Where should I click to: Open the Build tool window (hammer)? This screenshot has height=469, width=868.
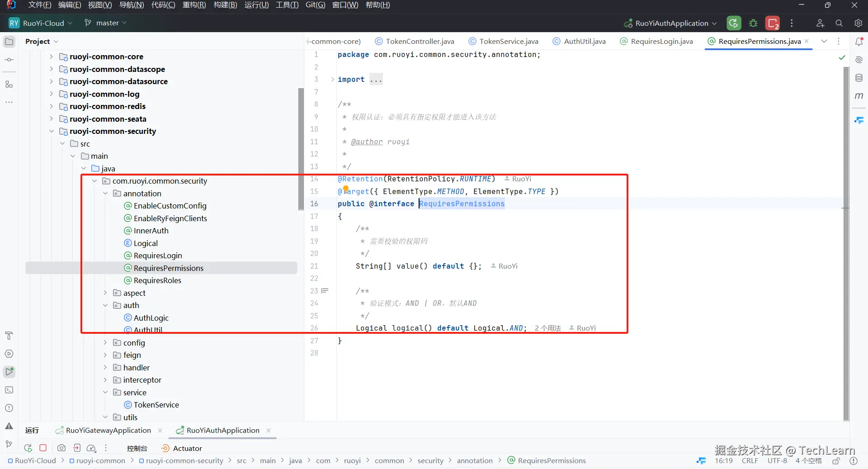9,336
